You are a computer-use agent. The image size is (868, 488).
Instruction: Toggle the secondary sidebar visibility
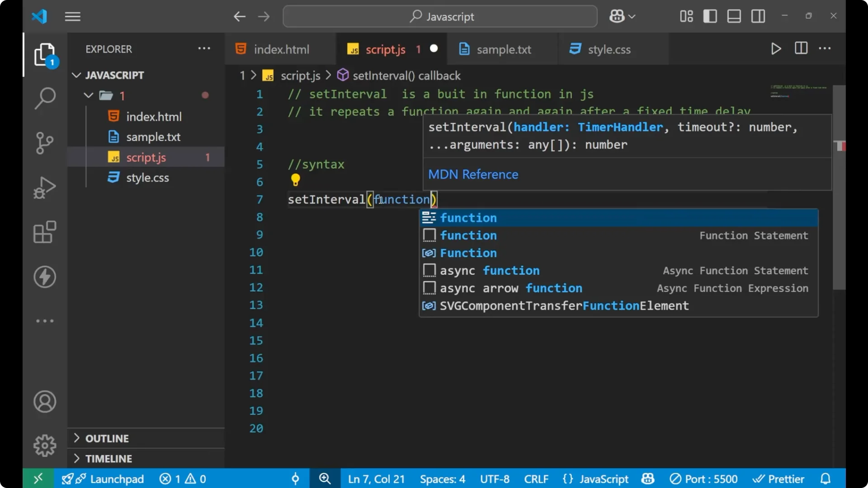pyautogui.click(x=758, y=16)
